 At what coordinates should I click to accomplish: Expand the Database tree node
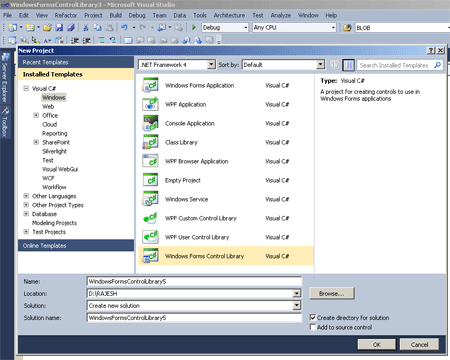click(26, 214)
